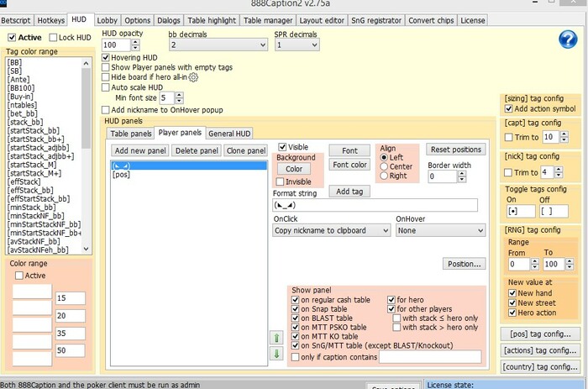Screen dimensions: 588x389
Task: Open the Table highlight tab
Action: [212, 20]
